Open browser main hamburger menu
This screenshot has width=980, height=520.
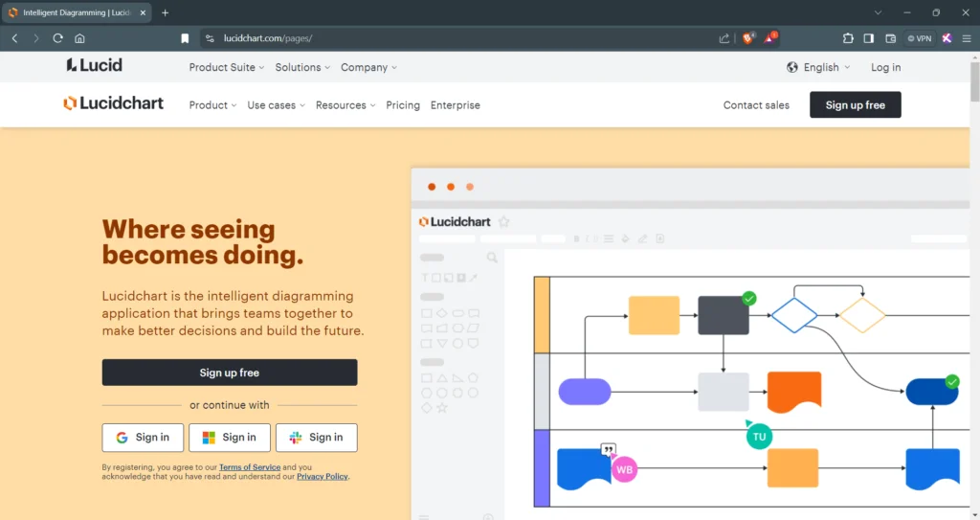coord(967,38)
